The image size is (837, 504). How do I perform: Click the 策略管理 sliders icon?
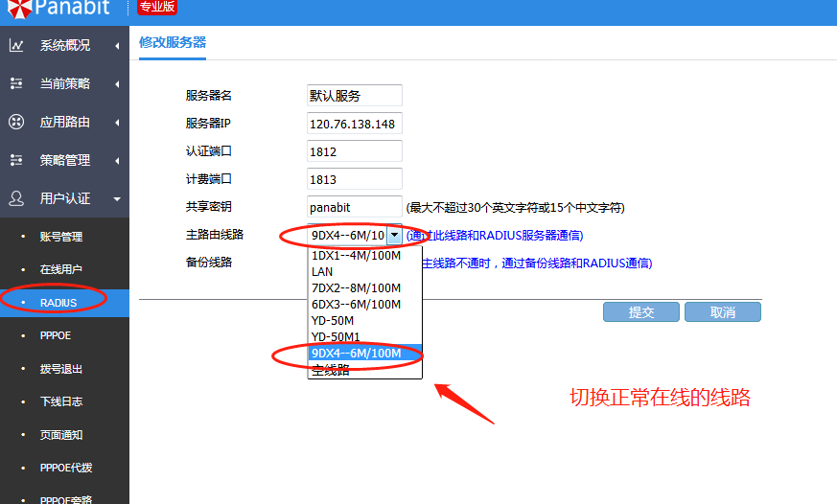click(16, 160)
